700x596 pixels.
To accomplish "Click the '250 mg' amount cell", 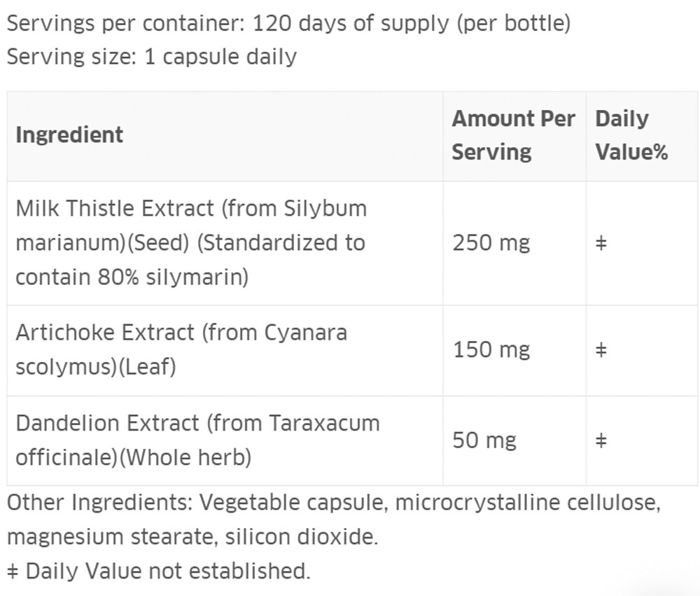I will click(491, 243).
